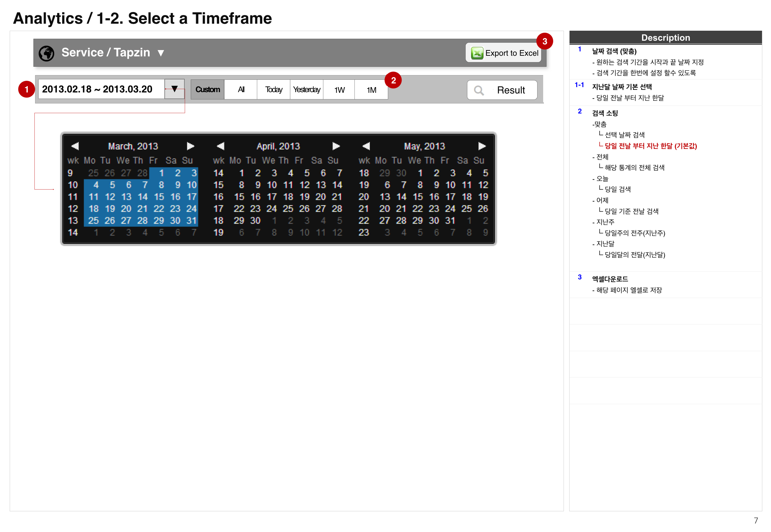
Task: Click the Description panel header
Action: pyautogui.click(x=665, y=38)
